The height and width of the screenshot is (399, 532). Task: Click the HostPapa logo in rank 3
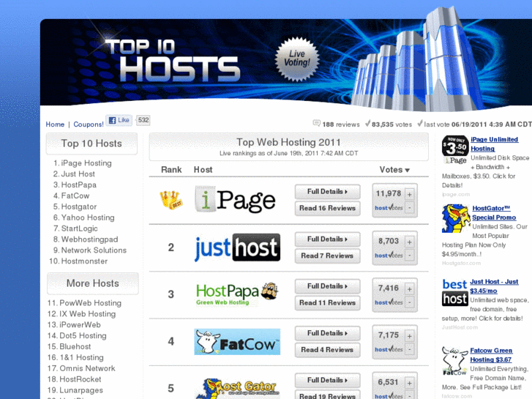[x=237, y=294]
